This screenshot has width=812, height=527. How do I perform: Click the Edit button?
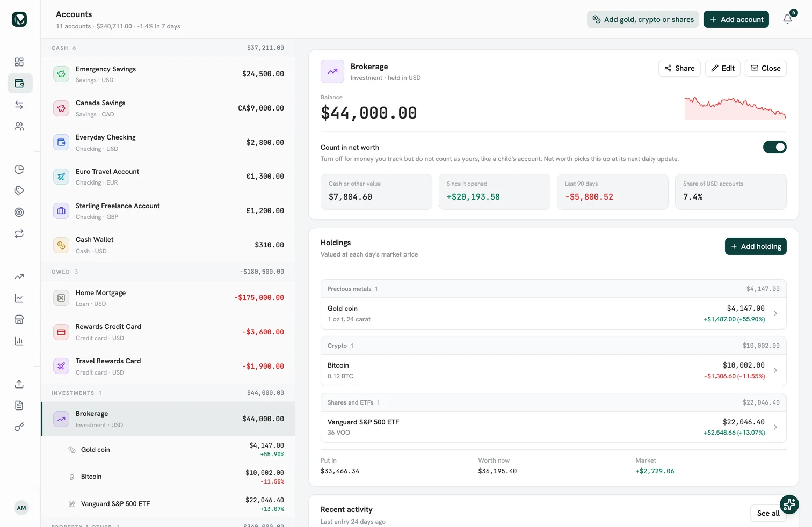(x=723, y=68)
